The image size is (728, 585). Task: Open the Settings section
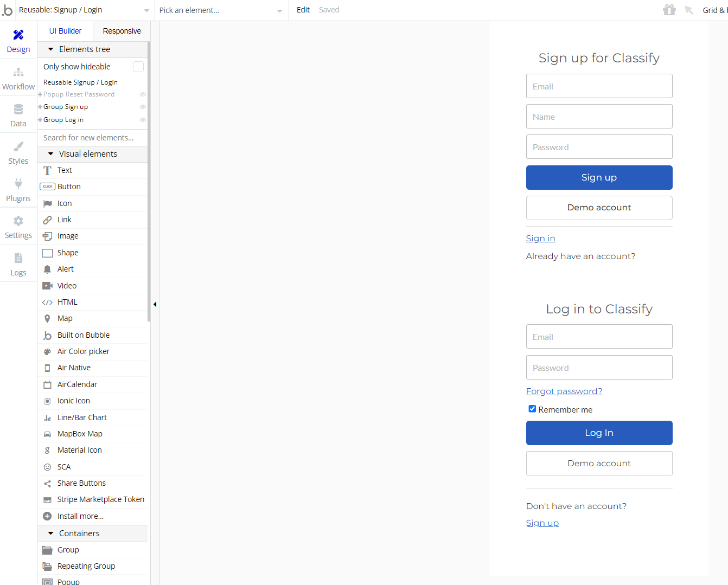tap(18, 227)
